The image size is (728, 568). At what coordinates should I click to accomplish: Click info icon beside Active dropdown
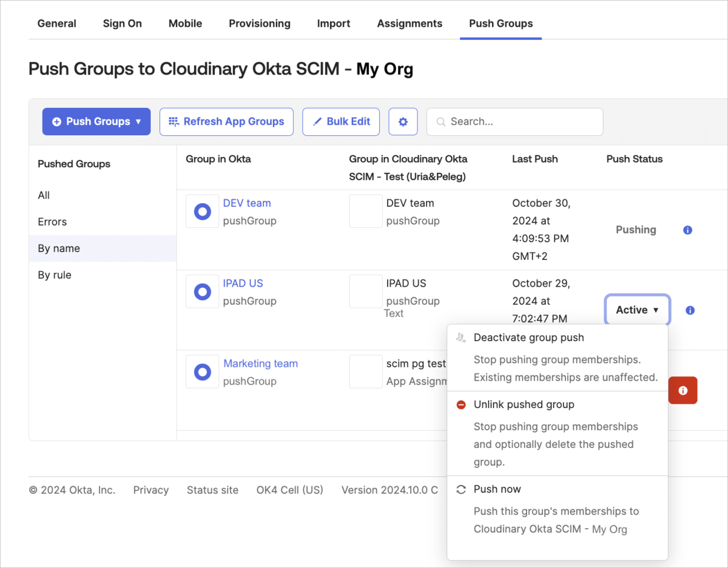[690, 310]
